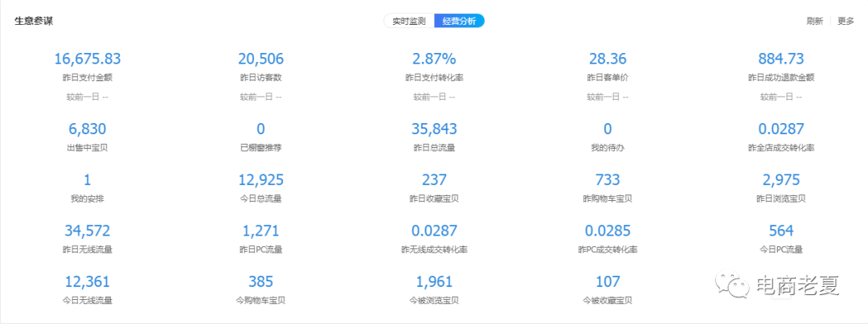Click the 884.73 refund amount
The height and width of the screenshot is (324, 868).
pos(781,59)
